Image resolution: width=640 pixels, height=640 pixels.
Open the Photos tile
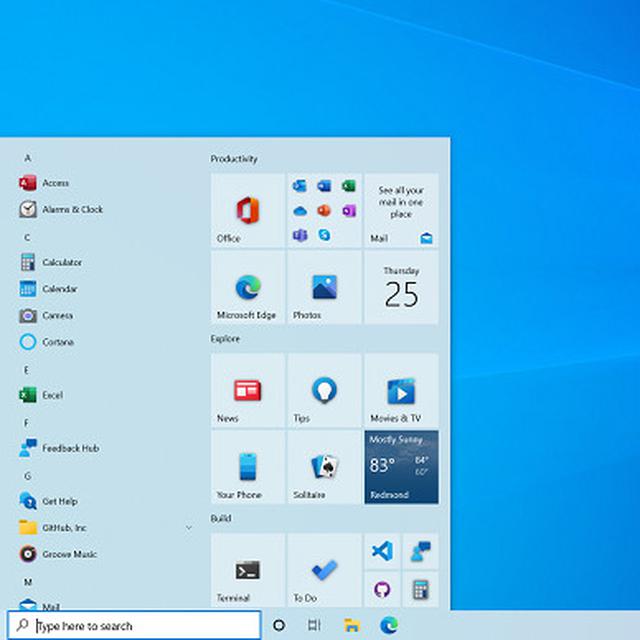click(x=324, y=288)
